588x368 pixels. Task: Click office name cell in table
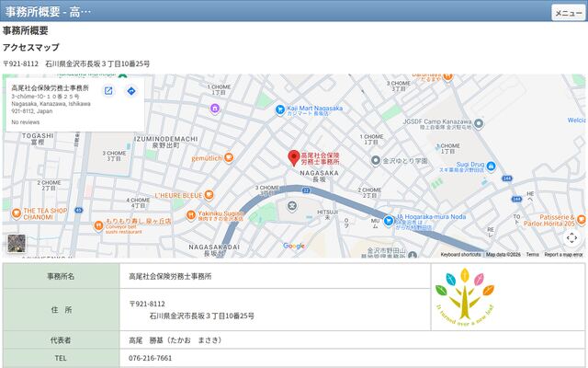pyautogui.click(x=275, y=276)
